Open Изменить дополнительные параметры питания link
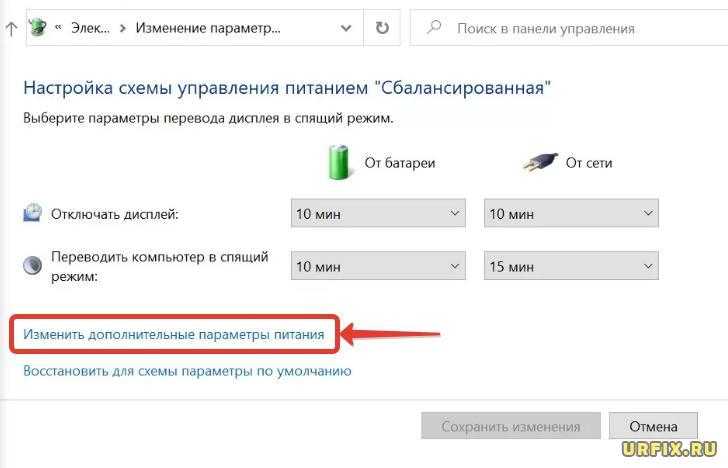728x468 pixels. [174, 334]
